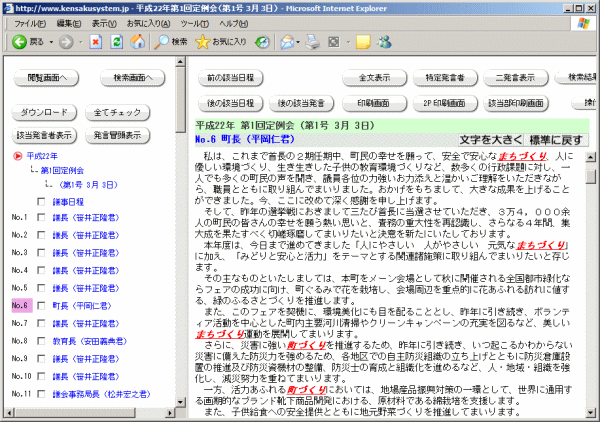Click the 閲覧画面へ button
The height and width of the screenshot is (422, 600).
[x=46, y=78]
